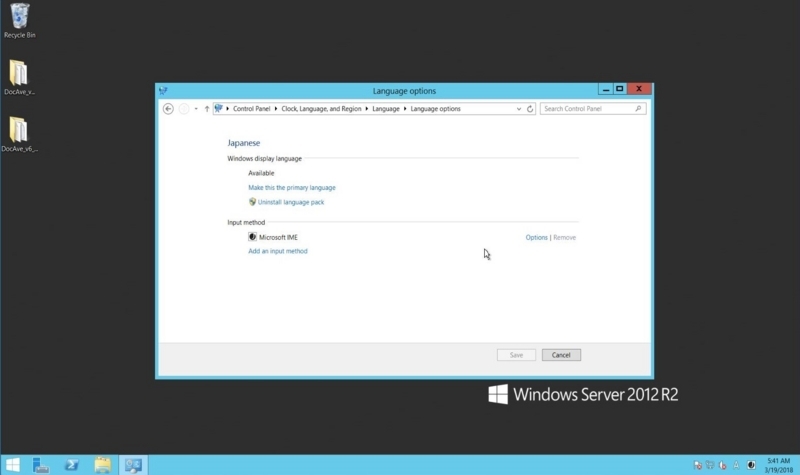Image resolution: width=800 pixels, height=475 pixels.
Task: Click the Available status text
Action: (x=261, y=173)
